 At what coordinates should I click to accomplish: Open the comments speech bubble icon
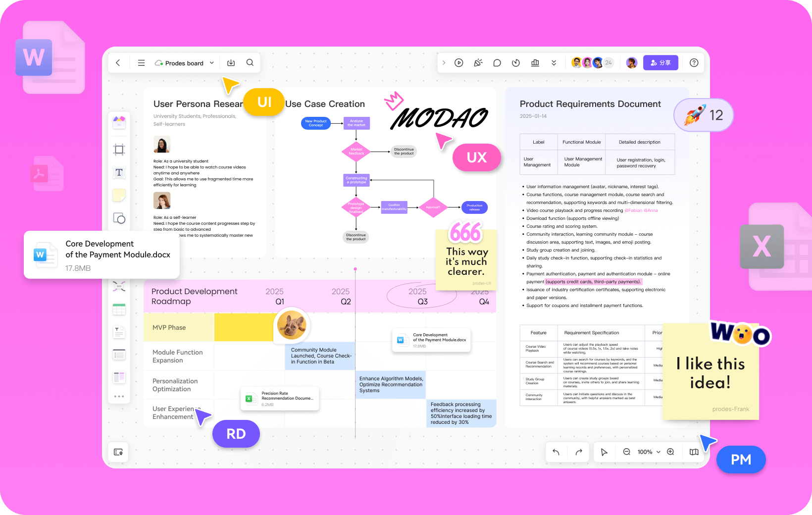[x=497, y=63]
